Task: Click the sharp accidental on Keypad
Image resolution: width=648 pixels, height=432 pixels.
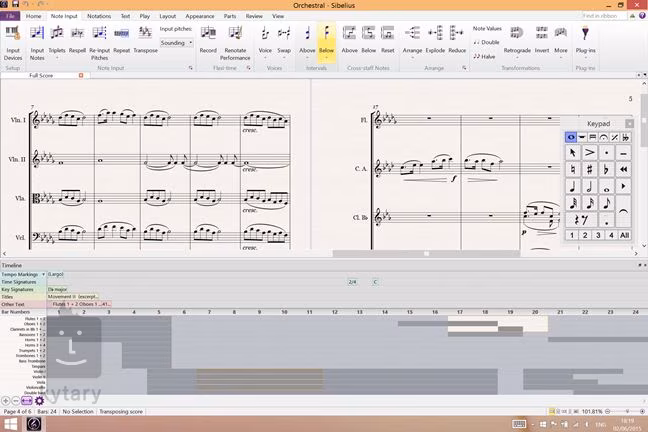Action: coord(590,169)
